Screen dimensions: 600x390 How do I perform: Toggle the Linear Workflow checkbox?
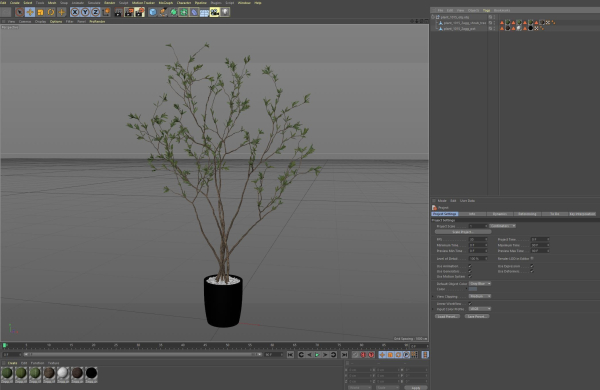(470, 304)
